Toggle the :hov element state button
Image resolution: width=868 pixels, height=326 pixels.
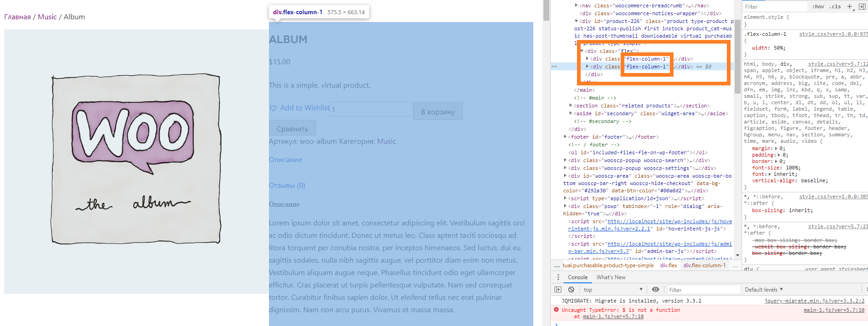point(818,6)
